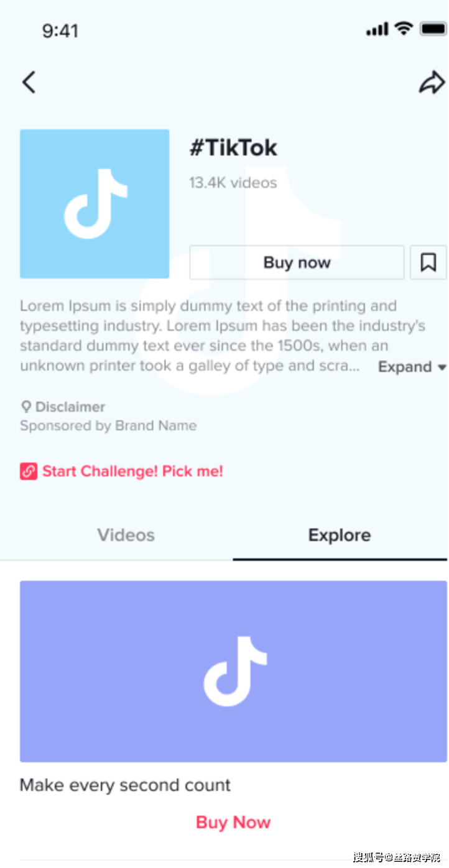This screenshot has height=868, width=449.
Task: Switch to the Videos tab
Action: (x=126, y=535)
